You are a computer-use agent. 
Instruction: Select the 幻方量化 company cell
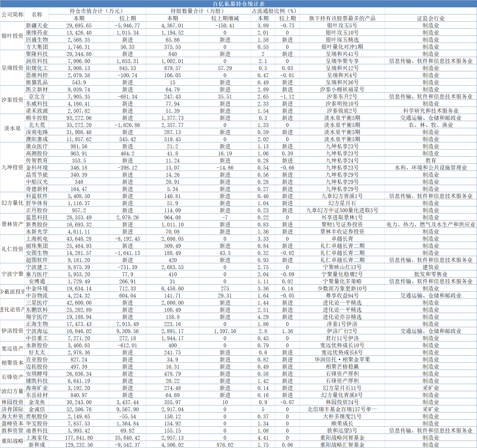[x=12, y=203]
